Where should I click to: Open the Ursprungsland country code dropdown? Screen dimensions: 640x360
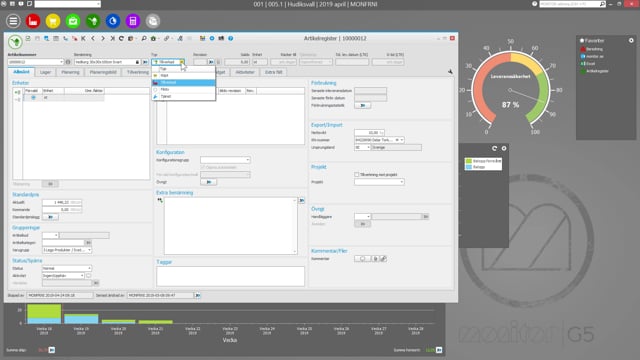(368, 147)
